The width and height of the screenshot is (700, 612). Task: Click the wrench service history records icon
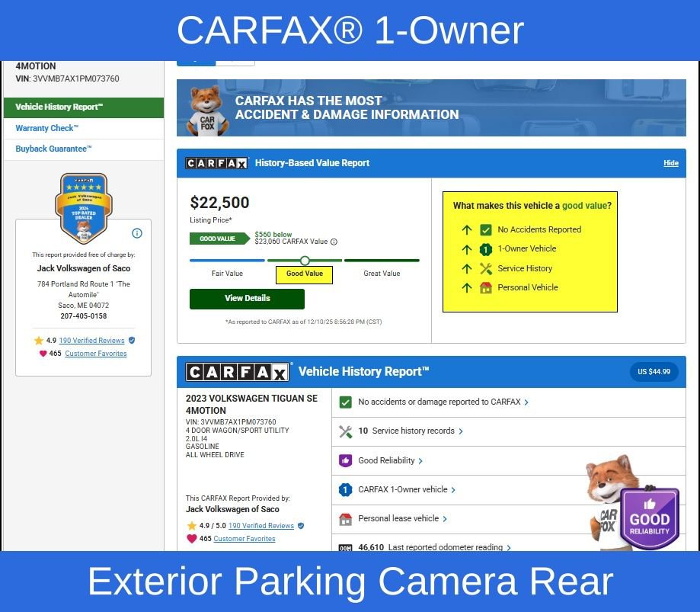(x=345, y=431)
